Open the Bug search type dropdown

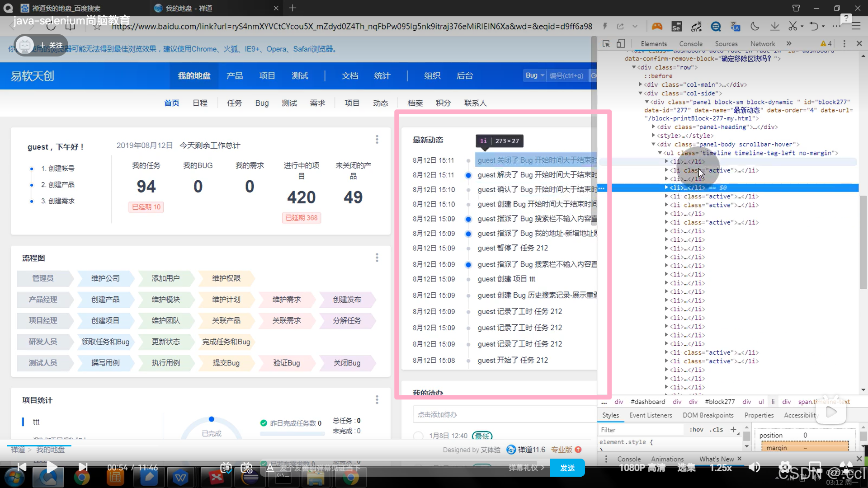(535, 75)
